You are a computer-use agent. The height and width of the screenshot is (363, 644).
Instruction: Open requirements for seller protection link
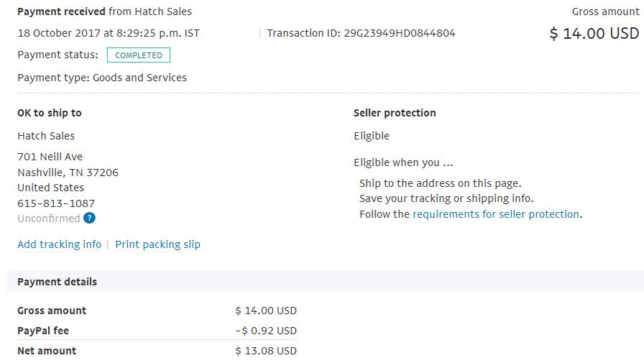pyautogui.click(x=496, y=214)
